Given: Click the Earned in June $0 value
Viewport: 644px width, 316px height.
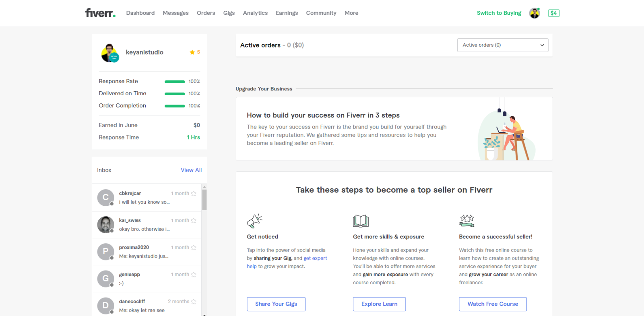Looking at the screenshot, I should click(196, 125).
